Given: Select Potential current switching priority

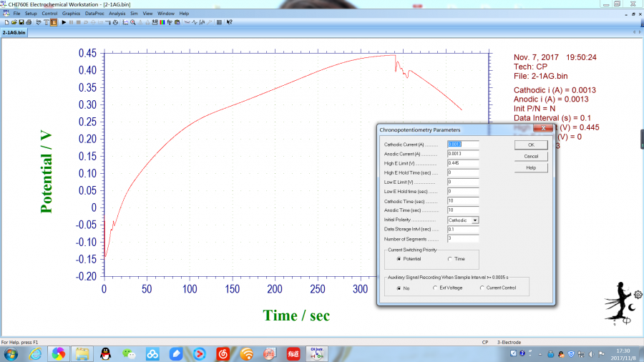Looking at the screenshot, I should [409, 259].
